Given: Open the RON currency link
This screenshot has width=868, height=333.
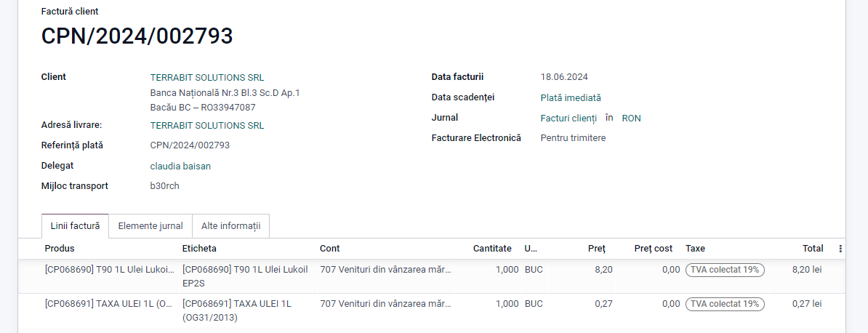Looking at the screenshot, I should (x=631, y=118).
